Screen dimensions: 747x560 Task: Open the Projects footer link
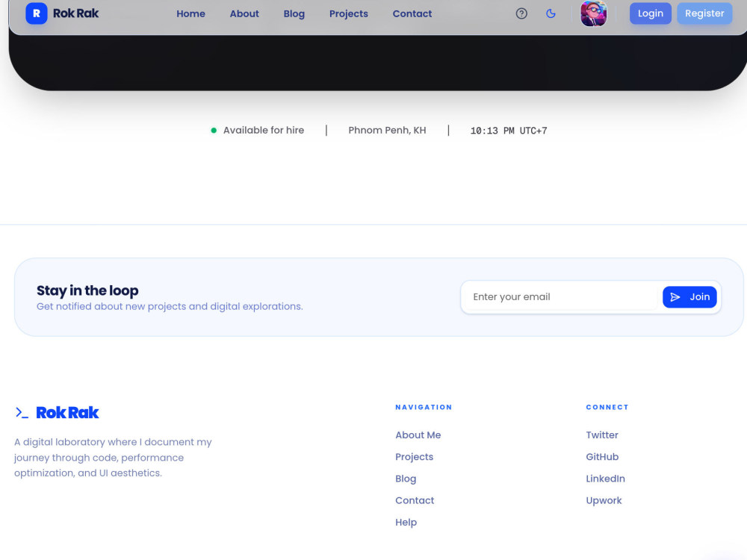[x=414, y=457]
